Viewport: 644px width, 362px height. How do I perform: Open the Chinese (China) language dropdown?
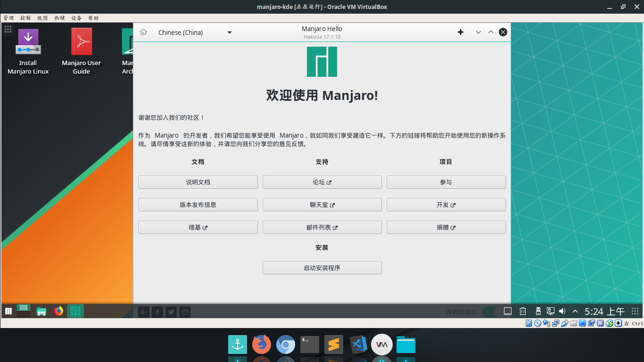[195, 32]
